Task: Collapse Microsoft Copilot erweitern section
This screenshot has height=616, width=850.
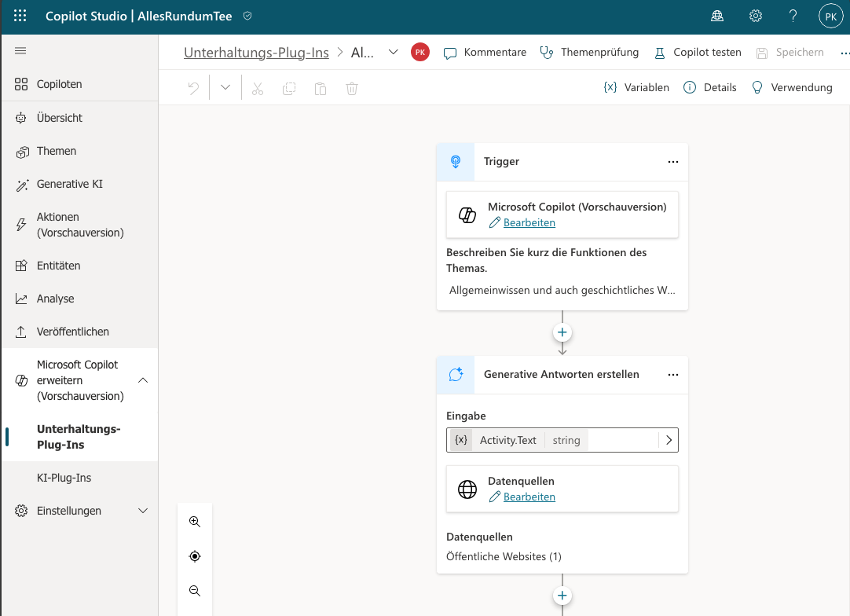Action: click(x=143, y=380)
